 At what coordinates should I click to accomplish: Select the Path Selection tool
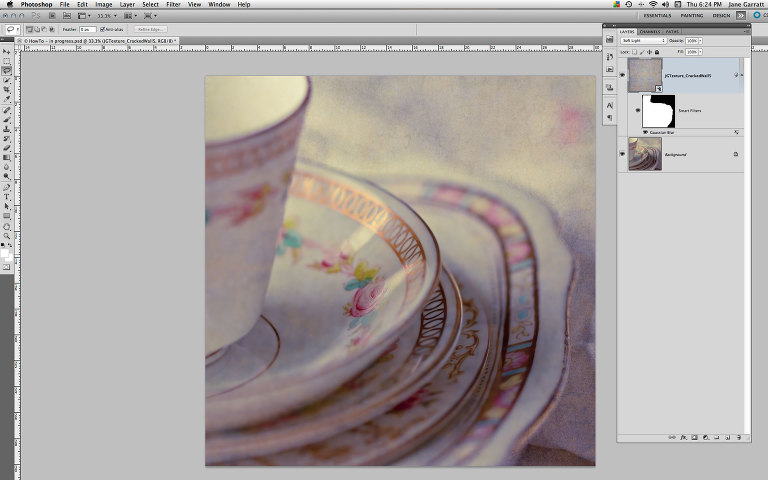pos(7,206)
